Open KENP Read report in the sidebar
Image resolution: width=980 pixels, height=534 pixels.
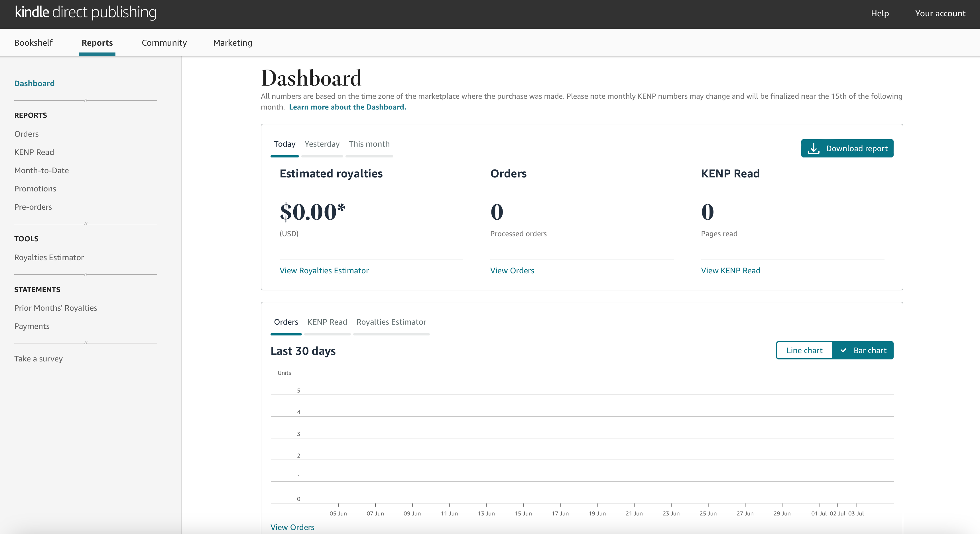click(34, 152)
